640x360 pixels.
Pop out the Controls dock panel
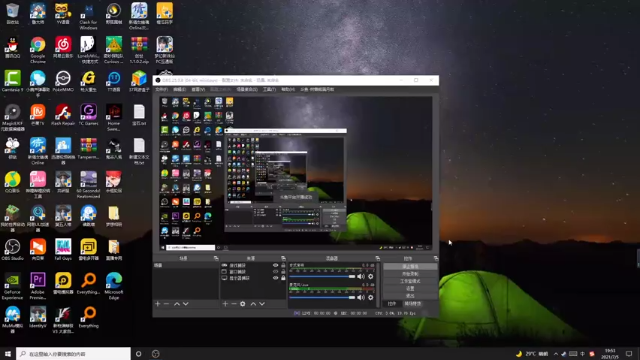436,258
